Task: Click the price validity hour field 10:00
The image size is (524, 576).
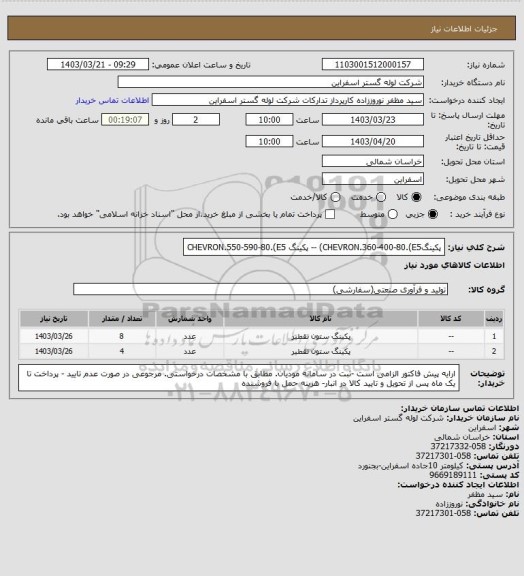Action: [x=269, y=141]
